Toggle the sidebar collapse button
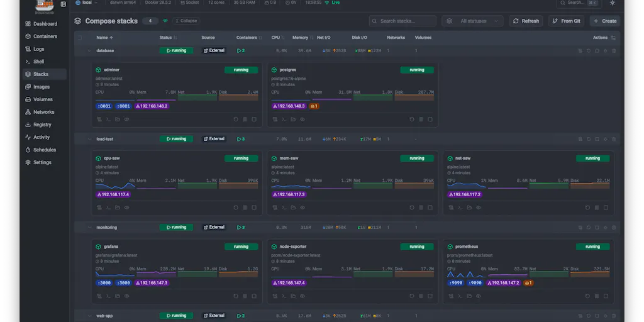The image size is (644, 322). click(64, 4)
